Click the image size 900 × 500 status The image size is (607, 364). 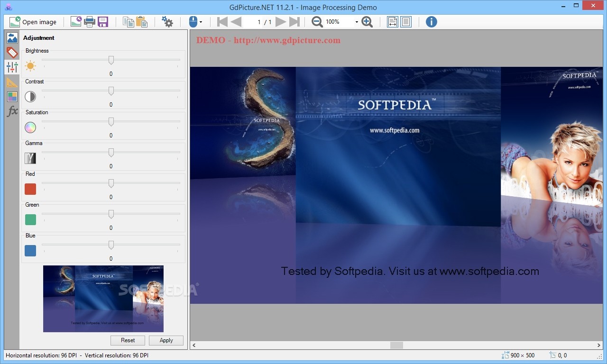[x=518, y=355]
